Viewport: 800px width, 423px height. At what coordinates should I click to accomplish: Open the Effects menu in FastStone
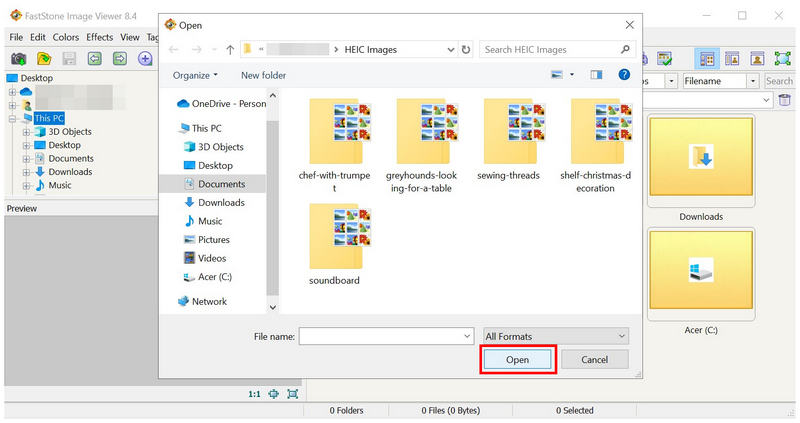(99, 37)
